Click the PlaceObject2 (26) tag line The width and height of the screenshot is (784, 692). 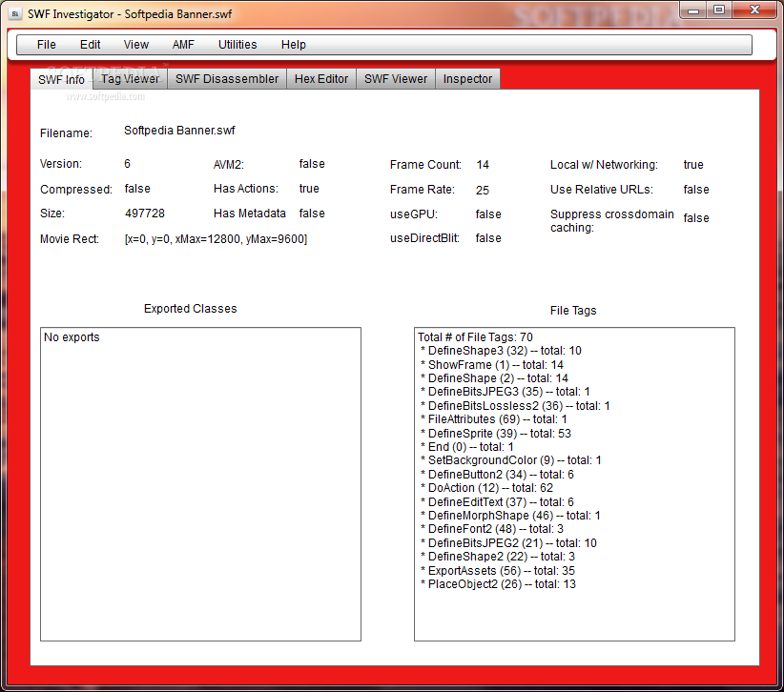pos(499,584)
